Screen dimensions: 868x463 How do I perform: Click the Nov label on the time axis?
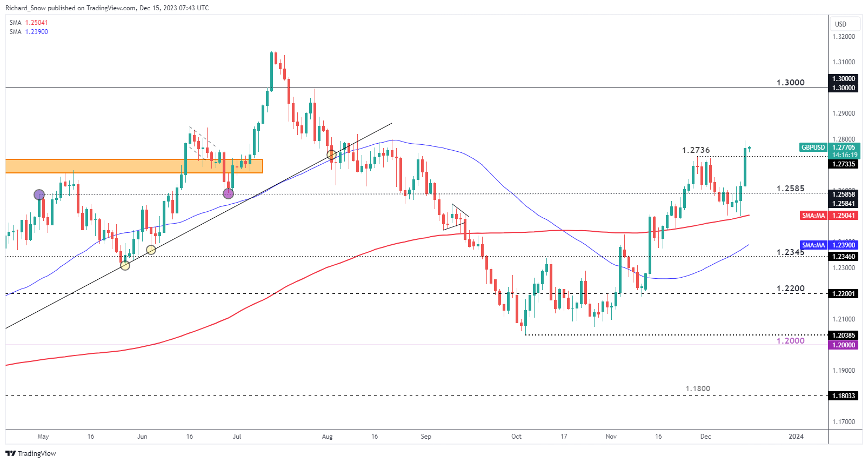tap(611, 437)
